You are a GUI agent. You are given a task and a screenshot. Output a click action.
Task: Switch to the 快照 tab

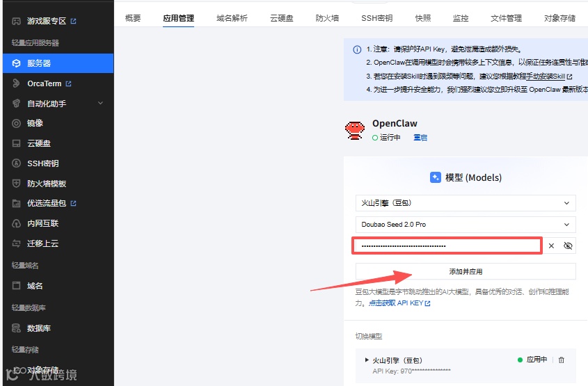(x=423, y=18)
